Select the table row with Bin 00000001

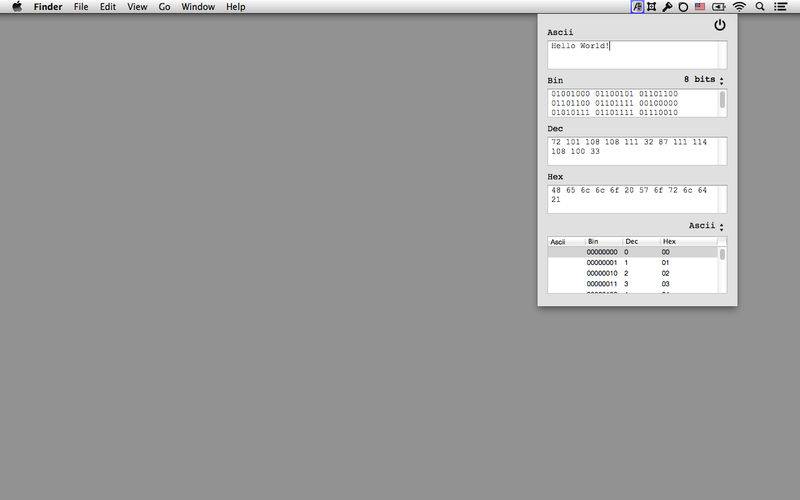(x=633, y=263)
